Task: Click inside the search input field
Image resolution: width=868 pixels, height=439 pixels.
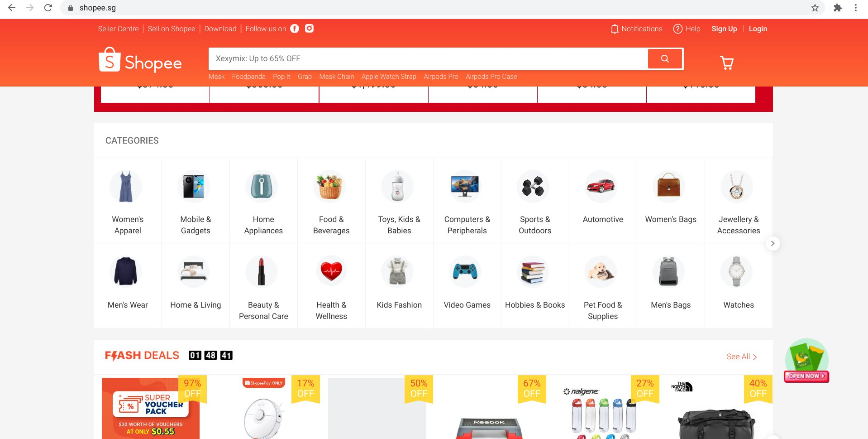Action: [430, 58]
